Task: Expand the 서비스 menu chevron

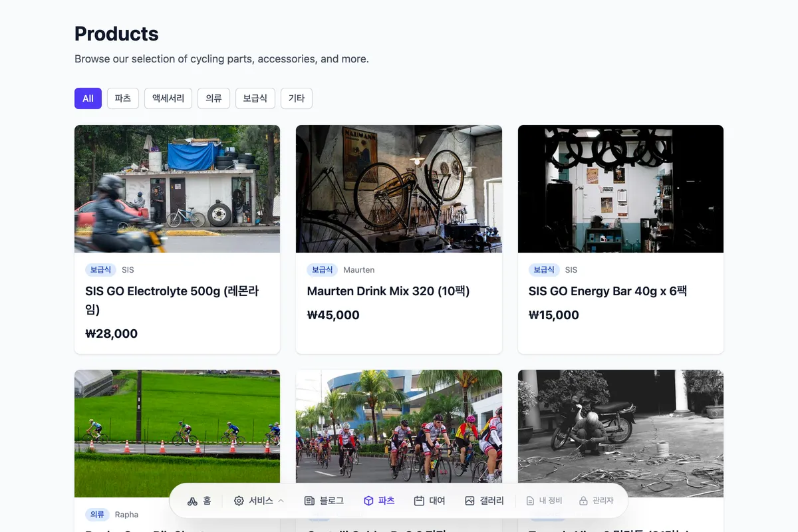Action: pyautogui.click(x=281, y=501)
